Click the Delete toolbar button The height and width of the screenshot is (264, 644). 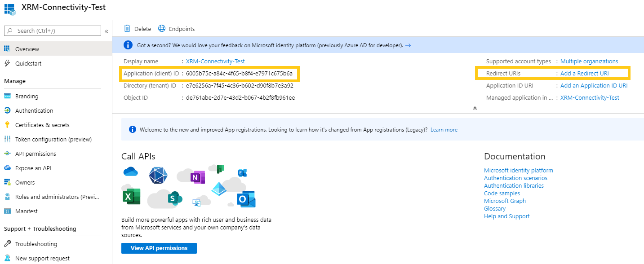(138, 29)
